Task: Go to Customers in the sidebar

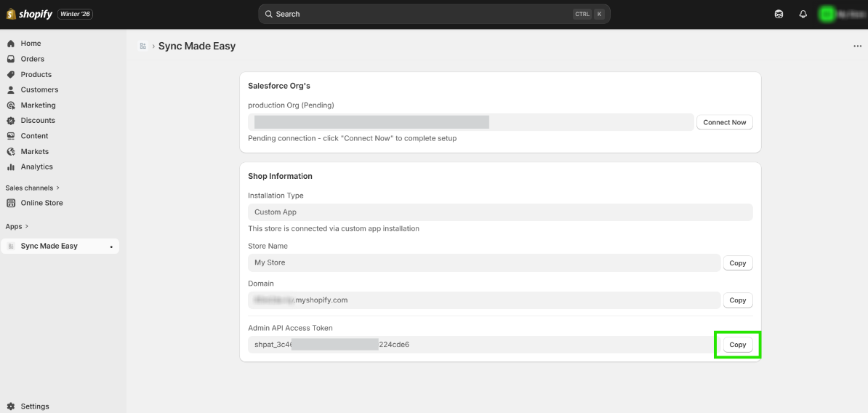Action: click(x=39, y=89)
